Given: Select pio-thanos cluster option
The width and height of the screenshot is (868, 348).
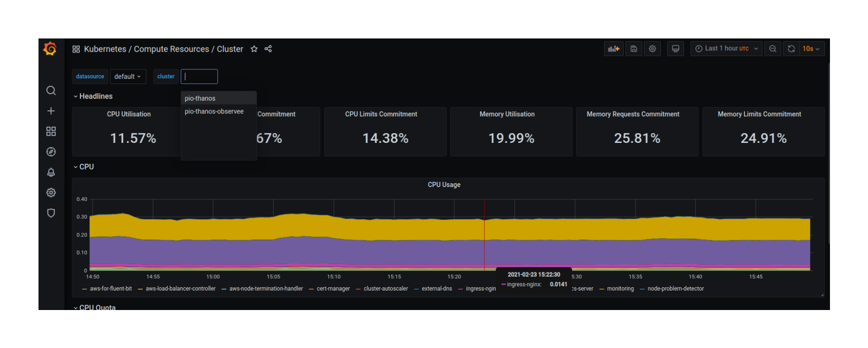Looking at the screenshot, I should (x=219, y=98).
